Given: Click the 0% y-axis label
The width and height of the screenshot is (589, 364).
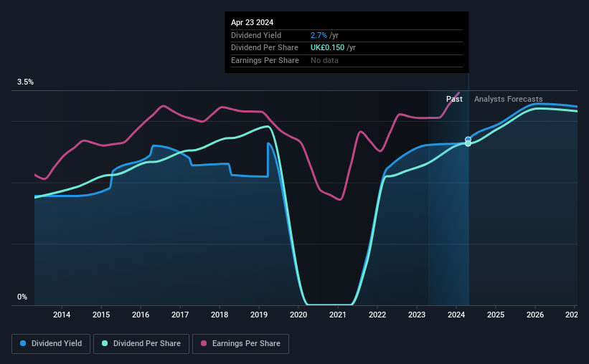Looking at the screenshot, I should pos(22,297).
